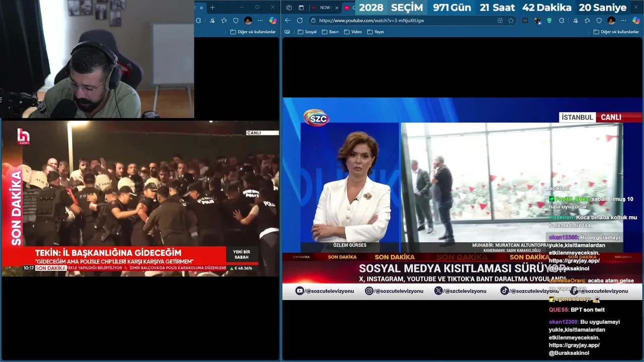Open the Basın bookmarks folder
Image resolution: width=644 pixels, height=362 pixels.
[331, 32]
